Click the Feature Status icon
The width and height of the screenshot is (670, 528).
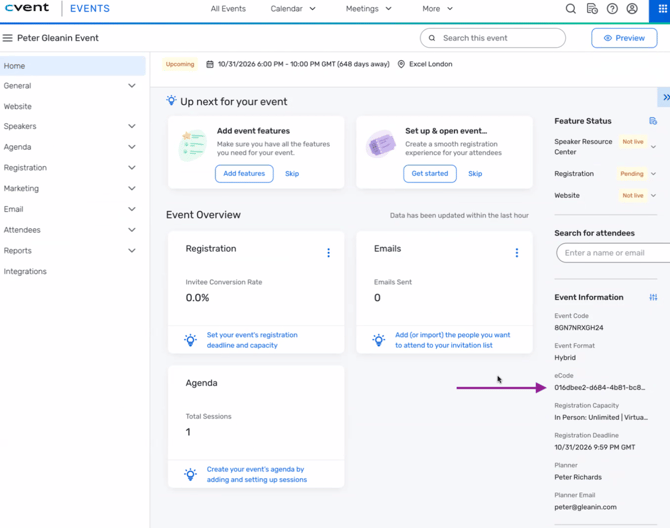(653, 121)
